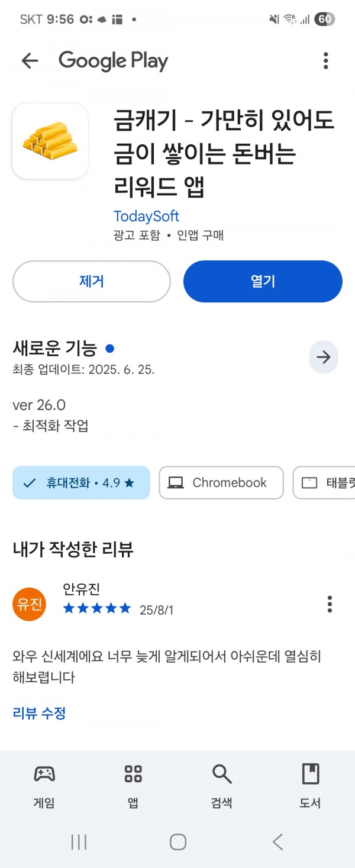This screenshot has width=355, height=868.
Task: Tap the 열기 open button
Action: pyautogui.click(x=263, y=281)
